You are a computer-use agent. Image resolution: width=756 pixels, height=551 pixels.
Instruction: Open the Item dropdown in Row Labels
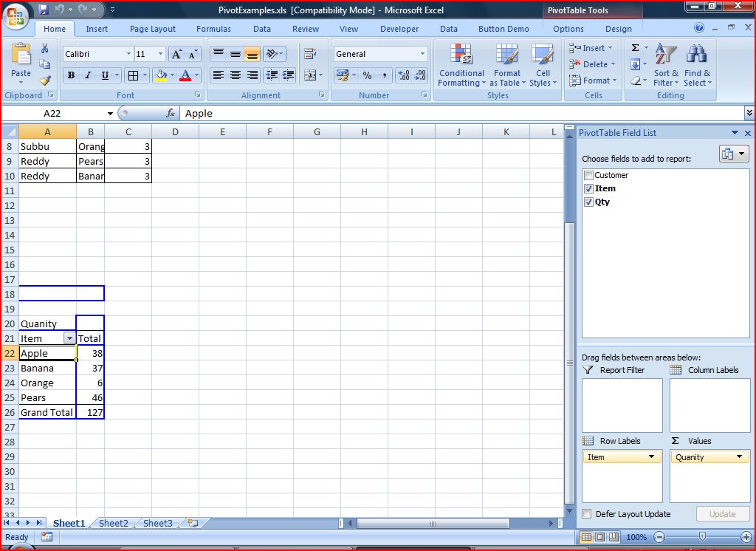(651, 457)
